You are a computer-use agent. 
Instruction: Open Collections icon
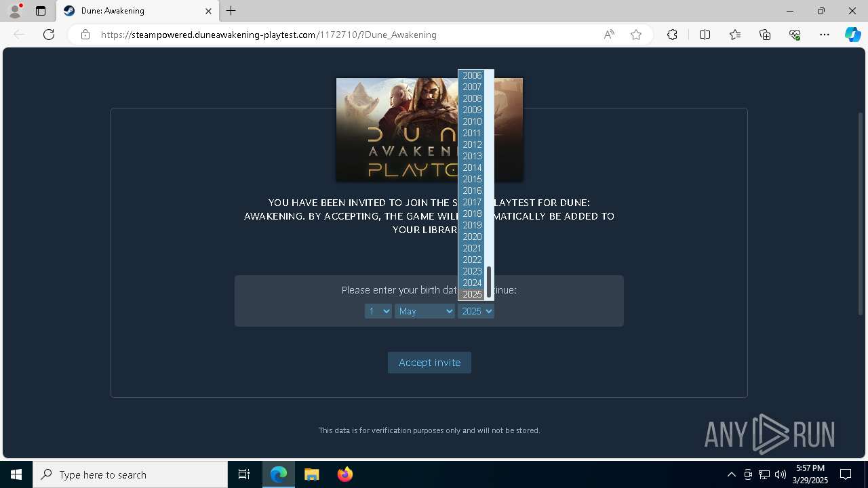click(x=765, y=35)
